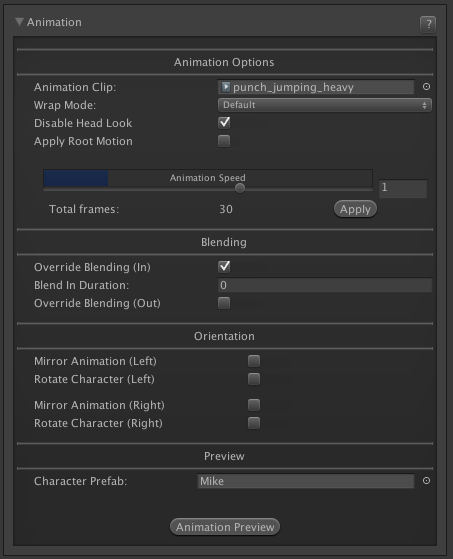Click the animation speed value field

click(403, 188)
